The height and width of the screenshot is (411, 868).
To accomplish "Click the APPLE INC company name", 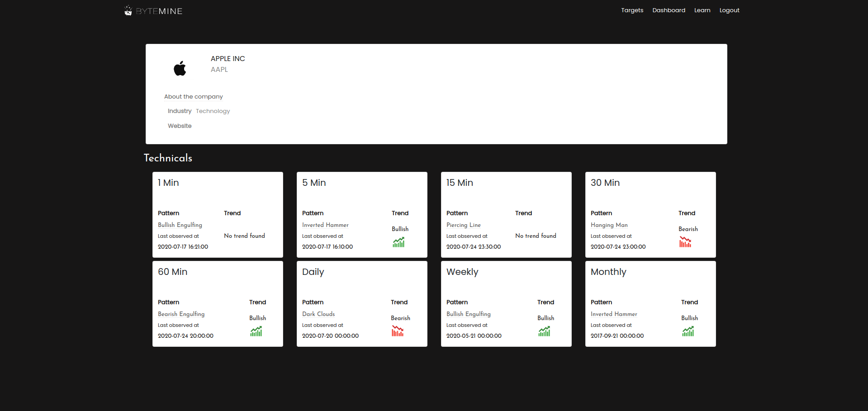I will 228,59.
